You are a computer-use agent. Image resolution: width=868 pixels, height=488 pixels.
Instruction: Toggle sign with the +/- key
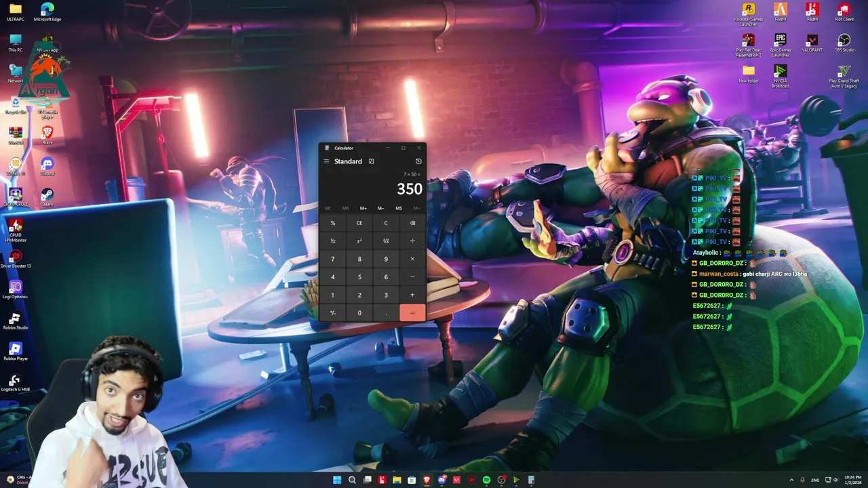(332, 312)
